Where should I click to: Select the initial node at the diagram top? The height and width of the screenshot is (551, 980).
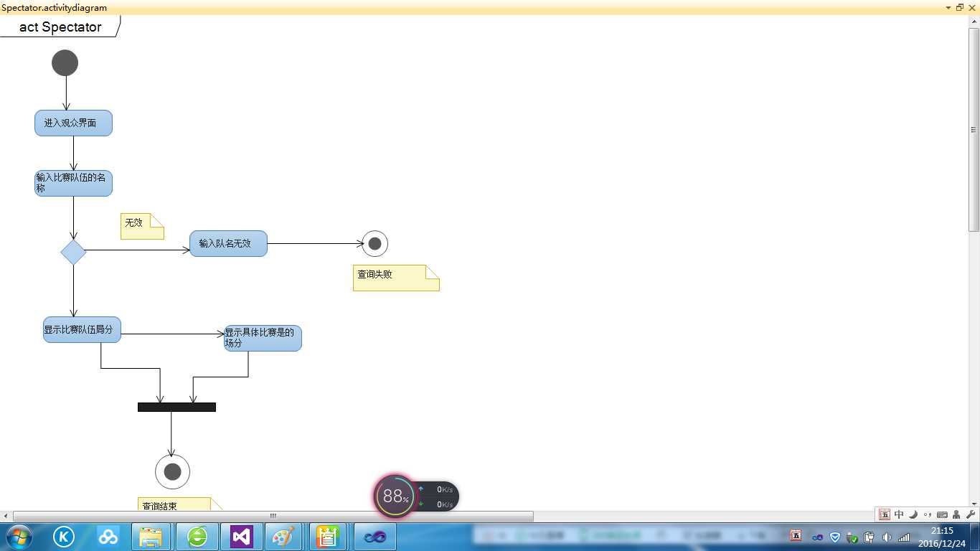coord(65,63)
